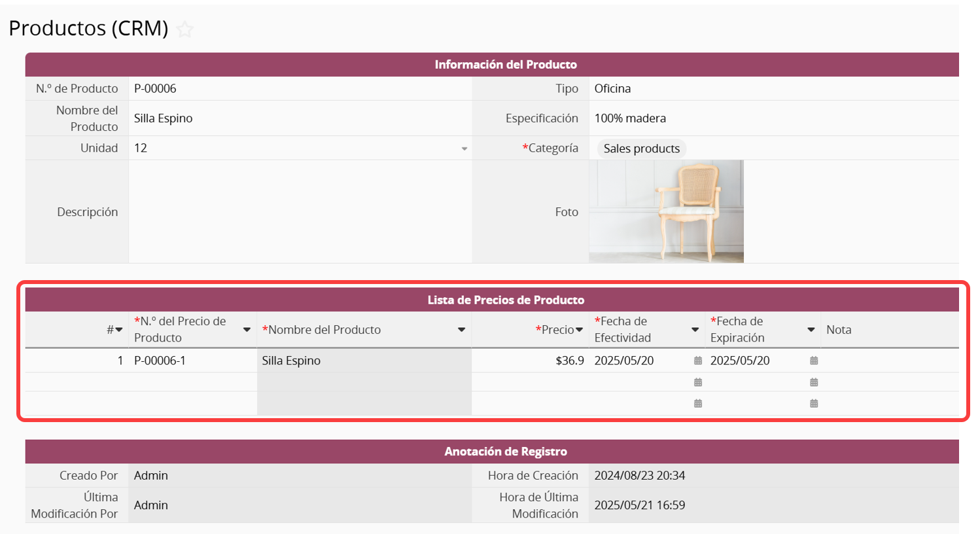Open third row Fecha de Efectividad calendar icon
The width and height of the screenshot is (980, 534).
tap(697, 404)
